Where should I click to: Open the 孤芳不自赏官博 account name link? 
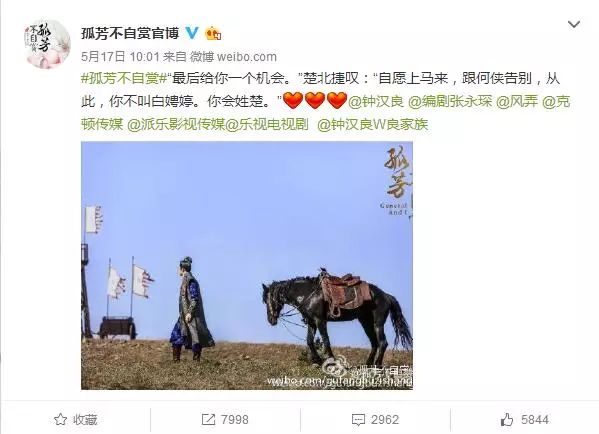point(130,33)
